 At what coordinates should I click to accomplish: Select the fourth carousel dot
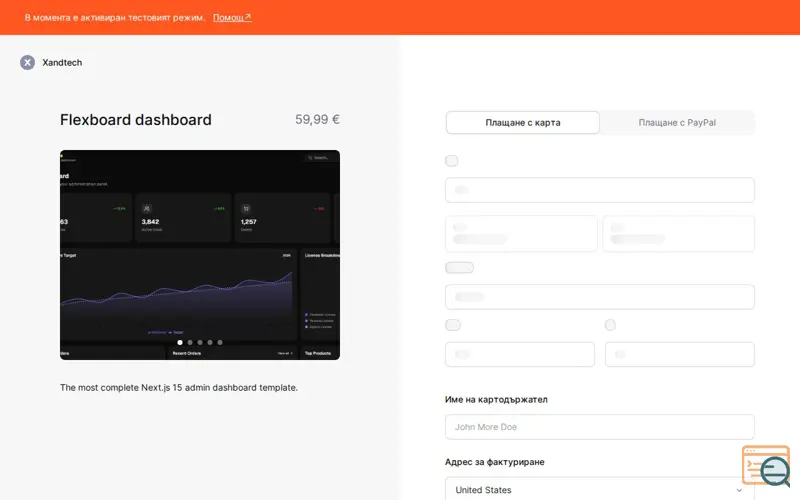point(210,342)
